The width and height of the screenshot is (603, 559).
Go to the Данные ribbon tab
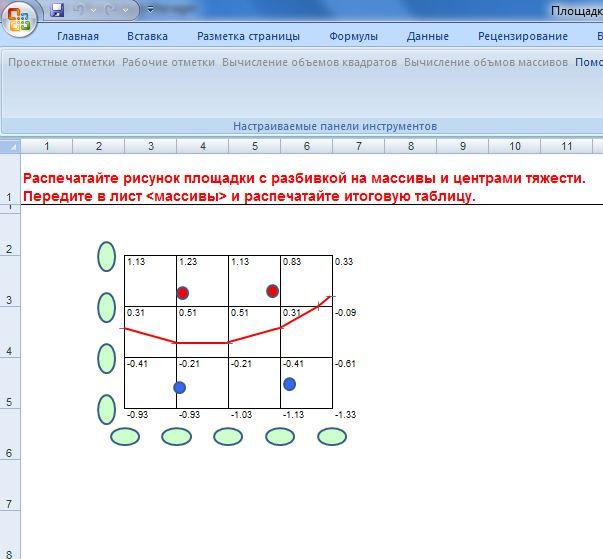coord(427,37)
